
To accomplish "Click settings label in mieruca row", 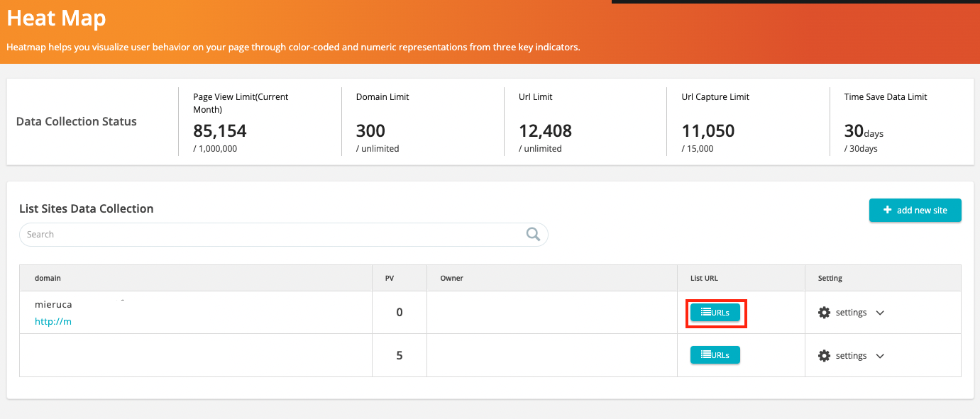I will 851,313.
